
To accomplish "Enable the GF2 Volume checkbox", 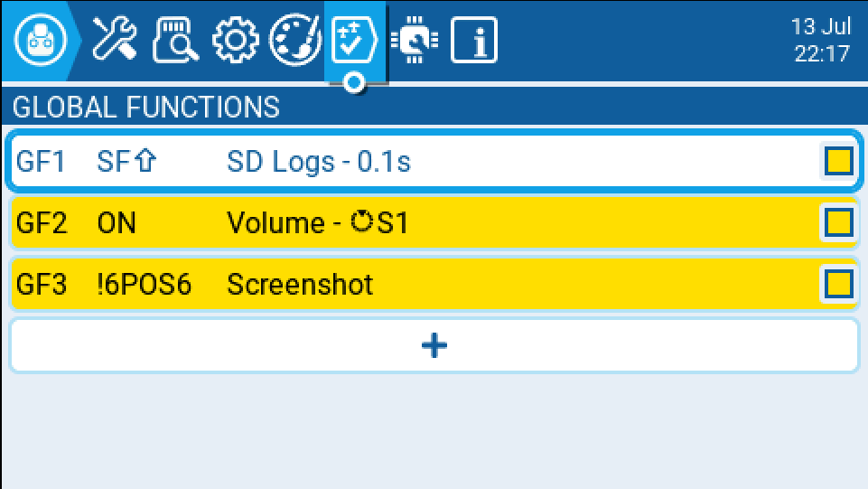I will click(839, 222).
